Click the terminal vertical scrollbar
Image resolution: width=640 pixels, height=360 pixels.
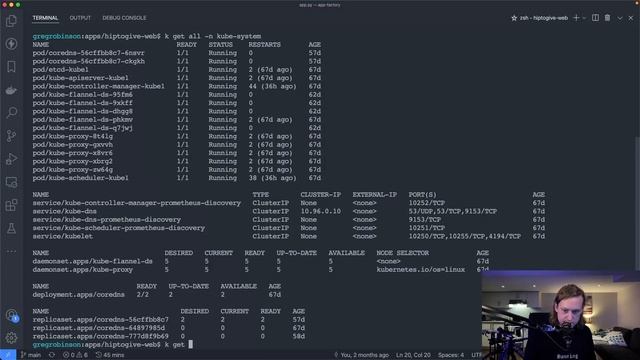(x=637, y=204)
